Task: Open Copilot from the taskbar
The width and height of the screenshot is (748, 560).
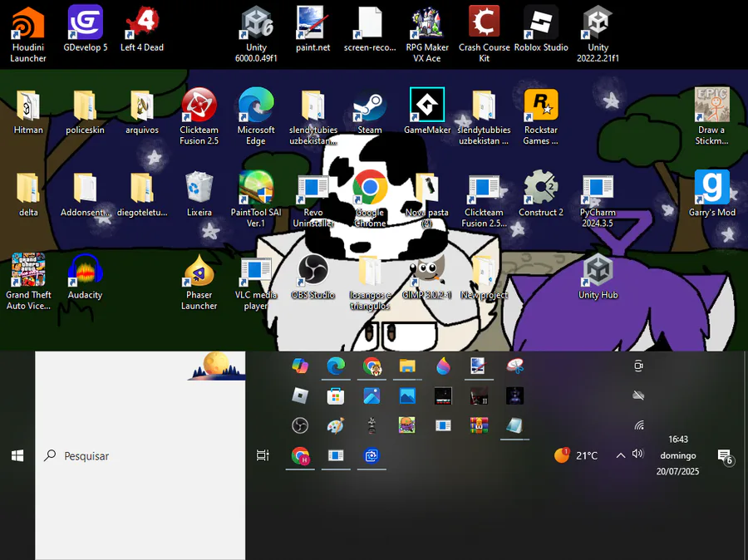Action: pos(300,366)
